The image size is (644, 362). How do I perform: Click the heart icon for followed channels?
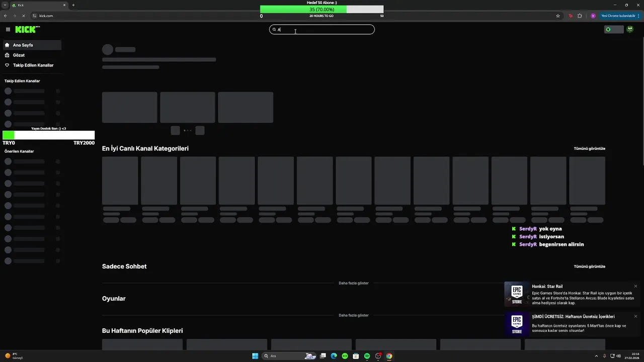7,65
